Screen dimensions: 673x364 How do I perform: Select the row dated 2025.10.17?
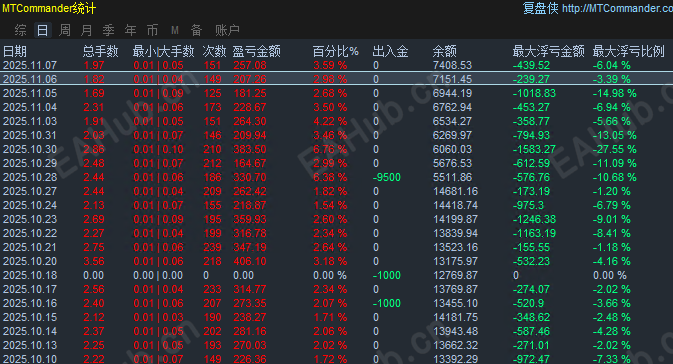pyautogui.click(x=336, y=289)
